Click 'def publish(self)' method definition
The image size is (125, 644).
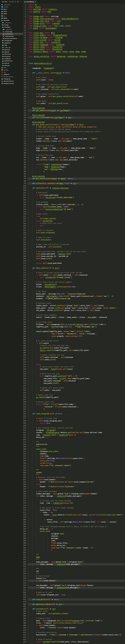click(40, 188)
